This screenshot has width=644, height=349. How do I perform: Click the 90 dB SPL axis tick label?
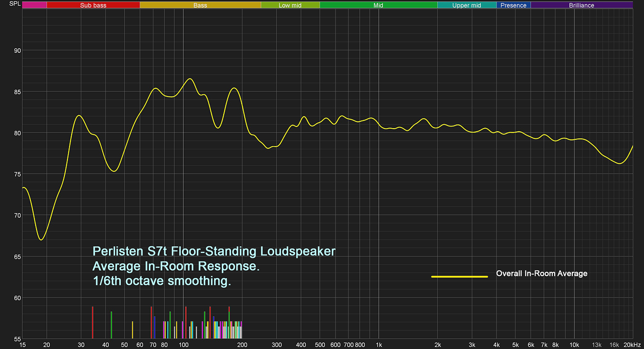pos(17,51)
